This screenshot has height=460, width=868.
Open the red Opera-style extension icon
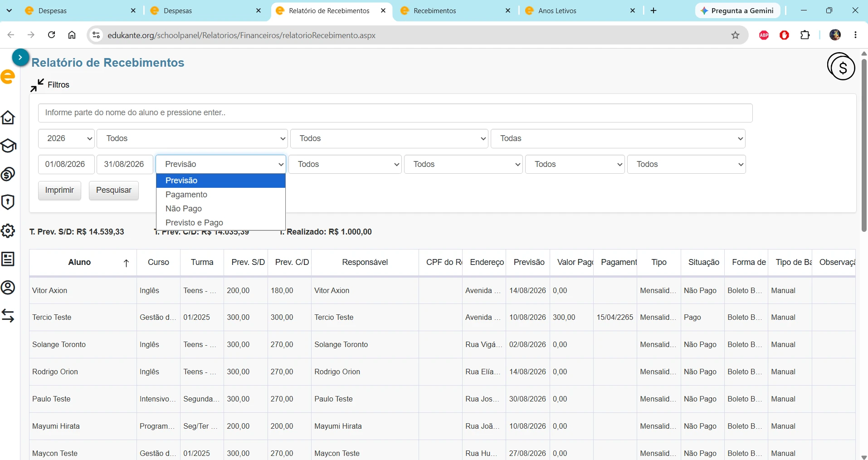(x=785, y=35)
